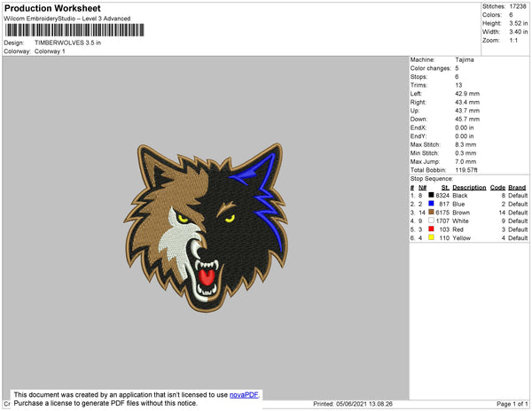Screen dimensions: 532x411
Task: Click the 'Yellow' description in stop sequence
Action: pos(461,238)
